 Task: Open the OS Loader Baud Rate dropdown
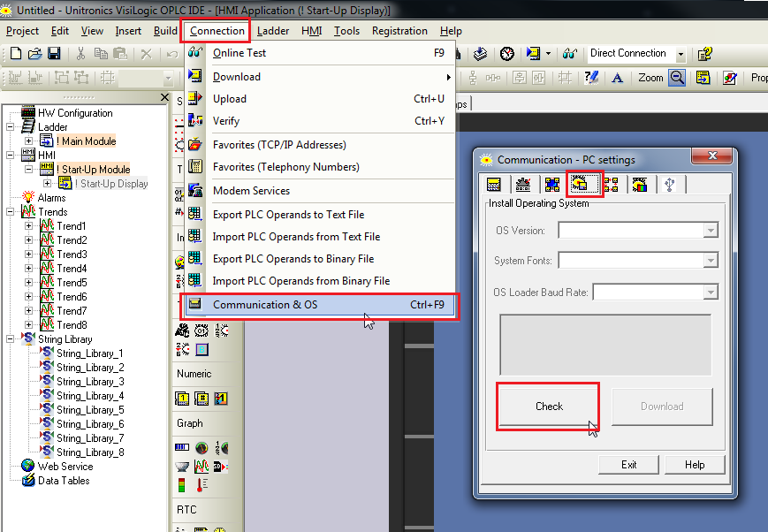tap(711, 293)
